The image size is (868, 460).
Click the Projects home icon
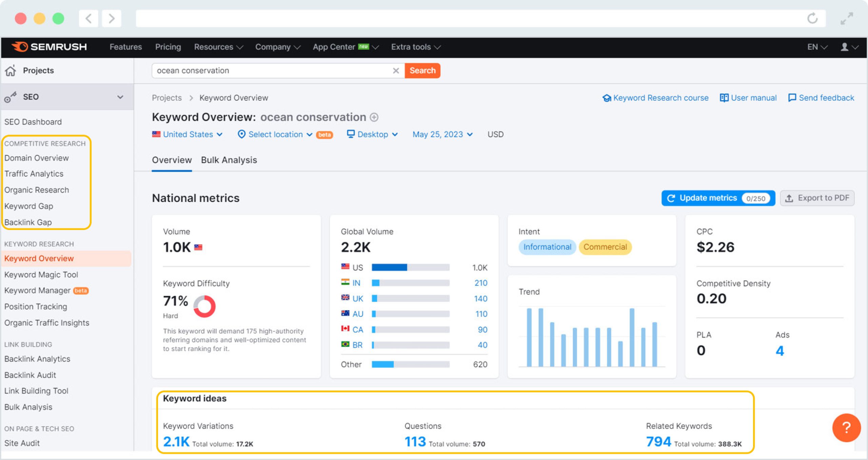coord(11,71)
